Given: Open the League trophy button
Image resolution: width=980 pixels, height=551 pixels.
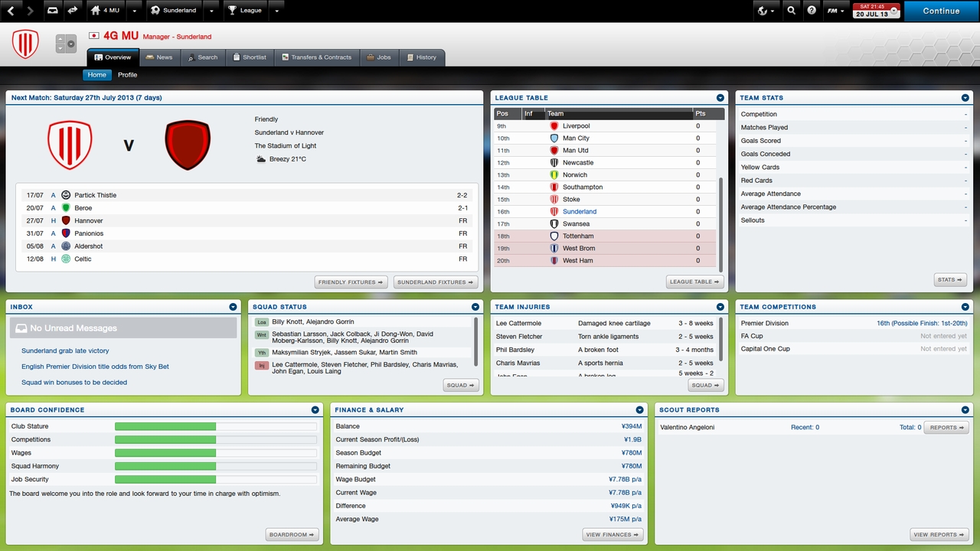Looking at the screenshot, I should coord(245,11).
